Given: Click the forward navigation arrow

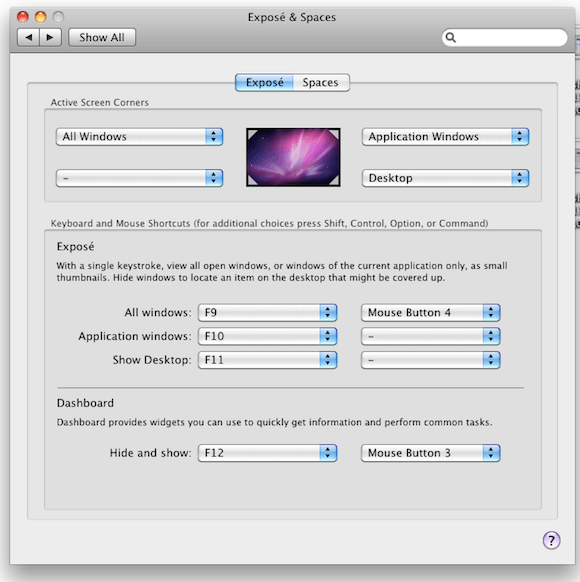Looking at the screenshot, I should click(x=50, y=37).
